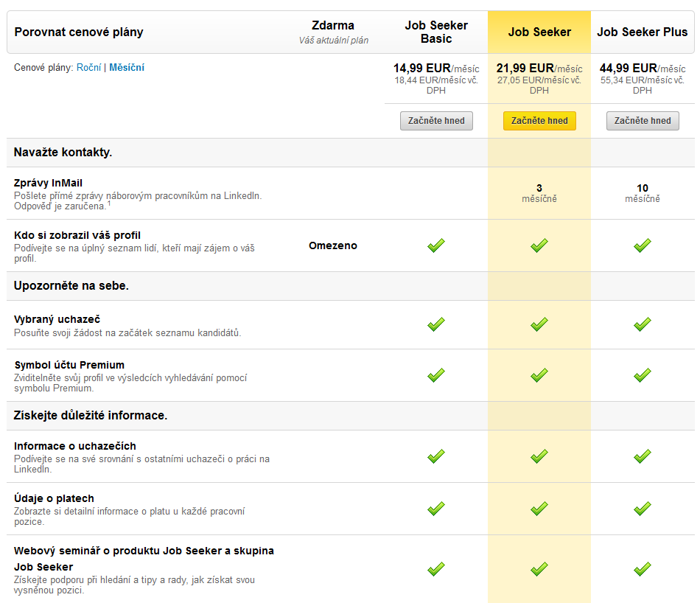Image resolution: width=700 pixels, height=603 pixels.
Task: Click the 27,05 EUR/měsíc vč. DPH text
Action: pos(539,86)
